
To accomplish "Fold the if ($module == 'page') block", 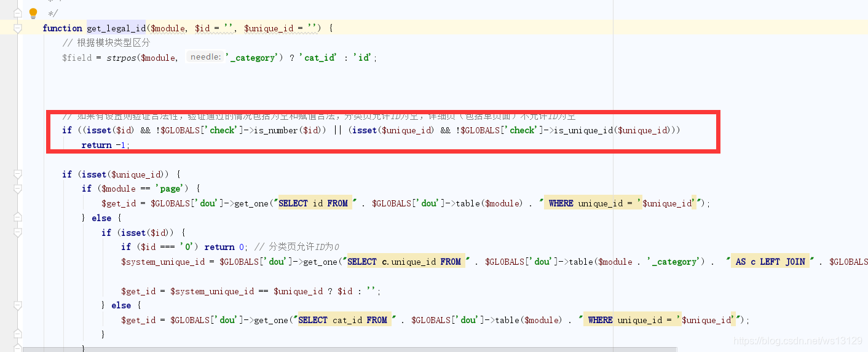I will click(x=18, y=189).
